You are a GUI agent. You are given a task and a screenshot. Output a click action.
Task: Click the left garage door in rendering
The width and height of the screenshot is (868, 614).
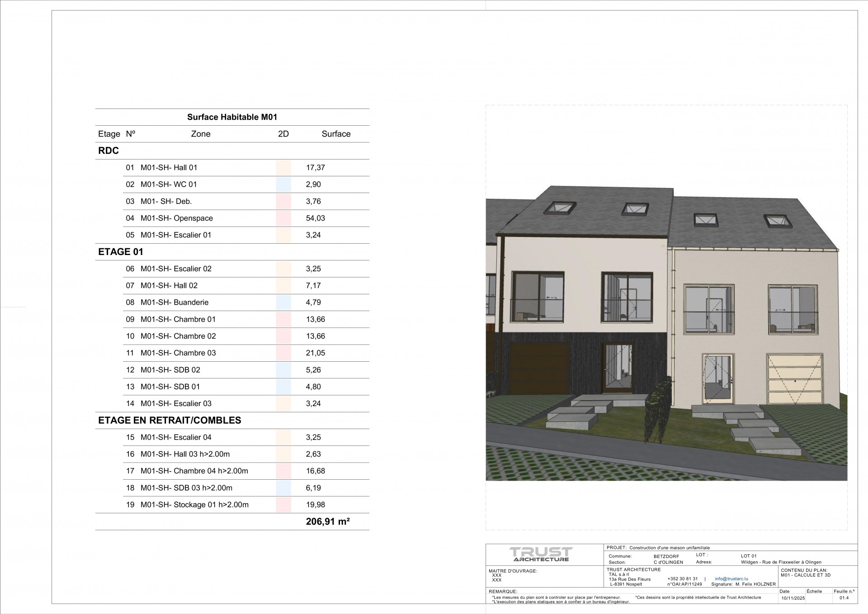(x=539, y=368)
